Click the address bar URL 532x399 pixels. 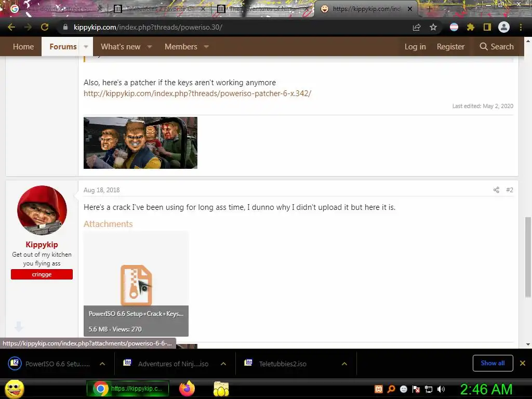point(148,27)
